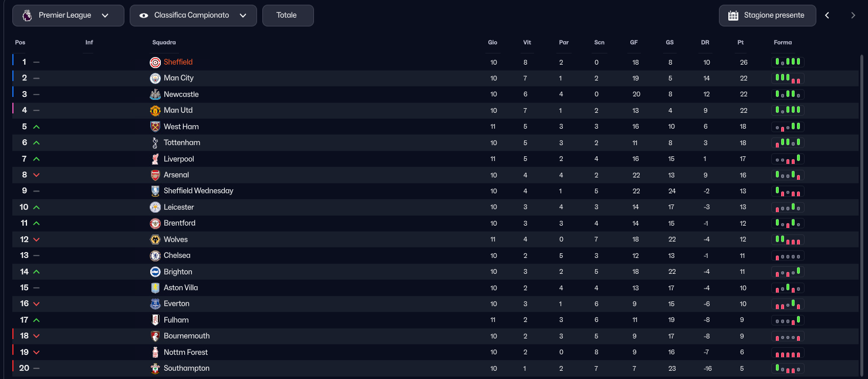Go to previous season with left arrow
The width and height of the screenshot is (868, 379).
click(827, 16)
